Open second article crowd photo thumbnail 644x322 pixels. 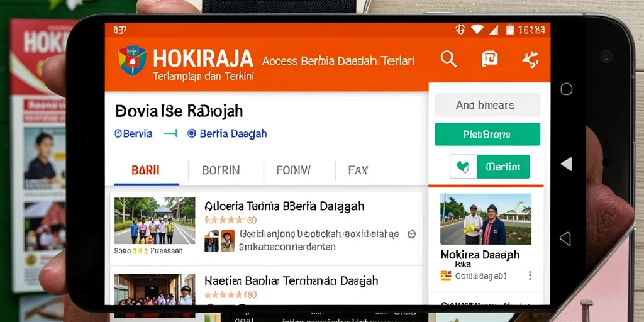click(x=155, y=289)
